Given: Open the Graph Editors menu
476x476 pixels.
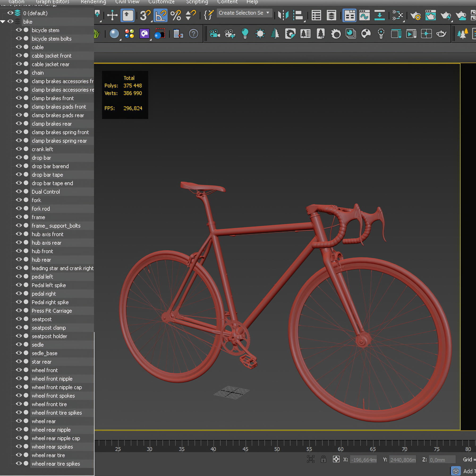Looking at the screenshot, I should click(52, 2).
